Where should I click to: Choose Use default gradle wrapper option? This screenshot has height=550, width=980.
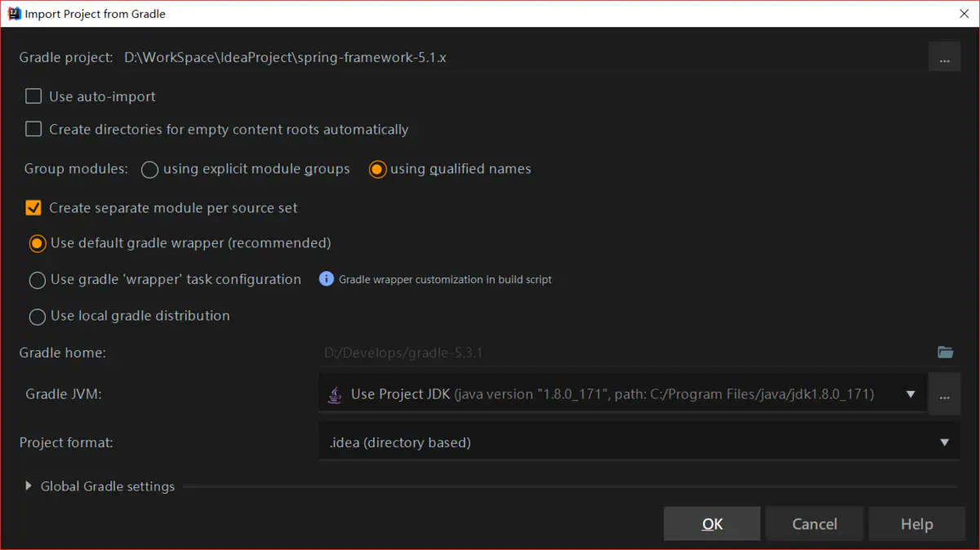point(37,243)
